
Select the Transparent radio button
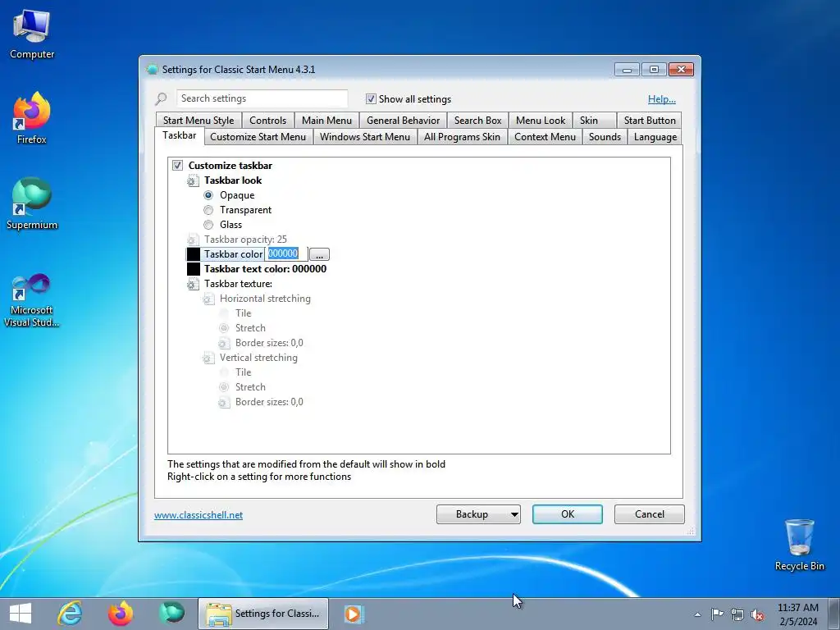click(x=208, y=210)
